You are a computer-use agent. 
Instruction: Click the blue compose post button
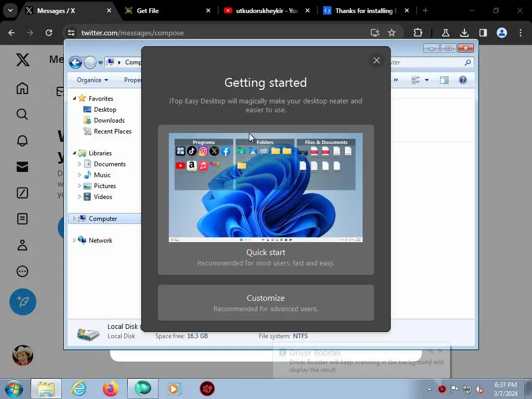[x=23, y=302]
